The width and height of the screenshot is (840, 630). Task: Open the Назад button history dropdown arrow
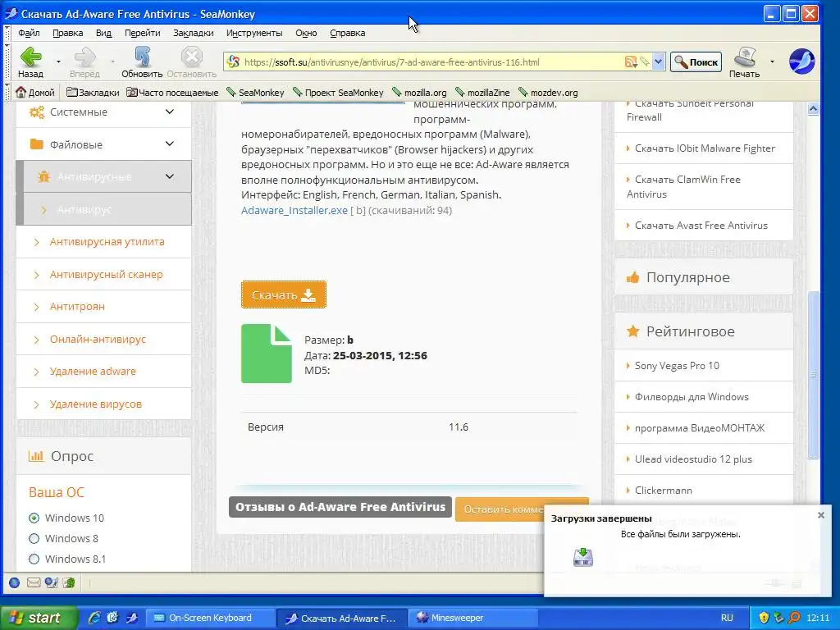(58, 62)
